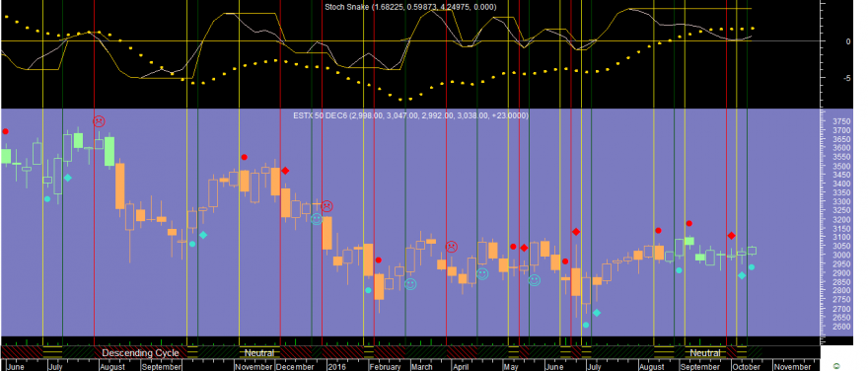Click the red diamond marker in October 2016
This screenshot has width=868, height=371.
(x=731, y=236)
